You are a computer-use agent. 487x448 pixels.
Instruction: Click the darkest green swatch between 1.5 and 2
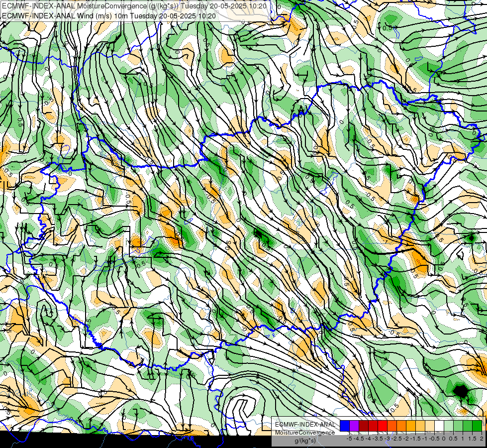pyautogui.click(x=478, y=426)
